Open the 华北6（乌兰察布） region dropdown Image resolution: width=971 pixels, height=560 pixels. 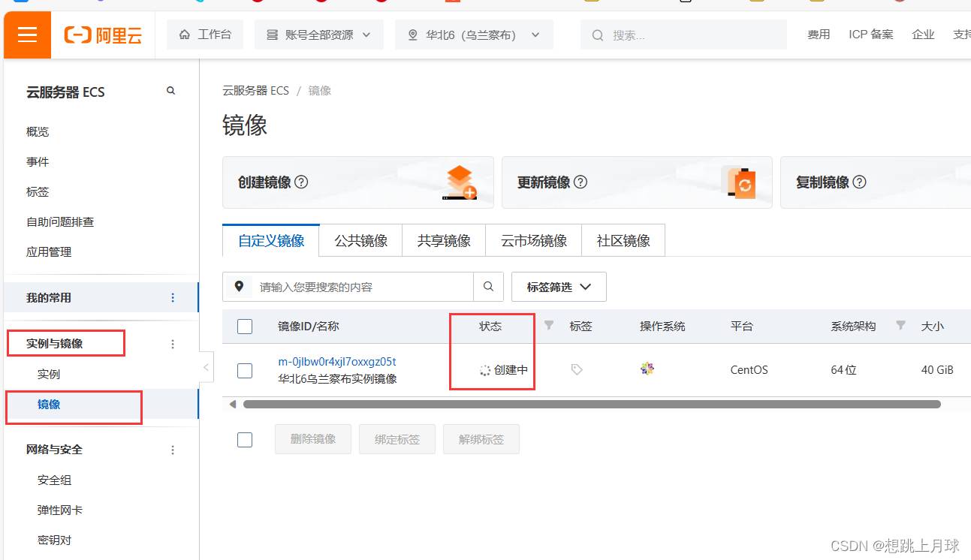pos(474,35)
